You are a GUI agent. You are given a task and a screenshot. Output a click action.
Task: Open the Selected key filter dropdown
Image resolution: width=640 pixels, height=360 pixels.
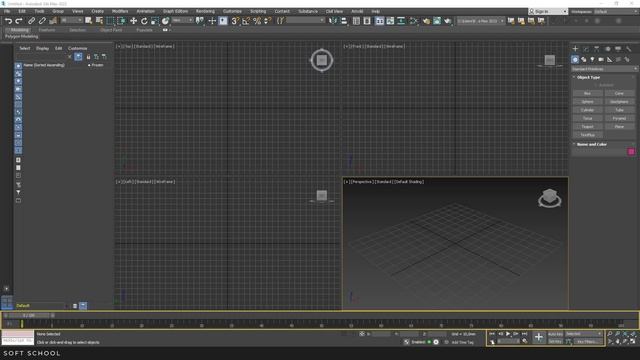[x=584, y=334]
